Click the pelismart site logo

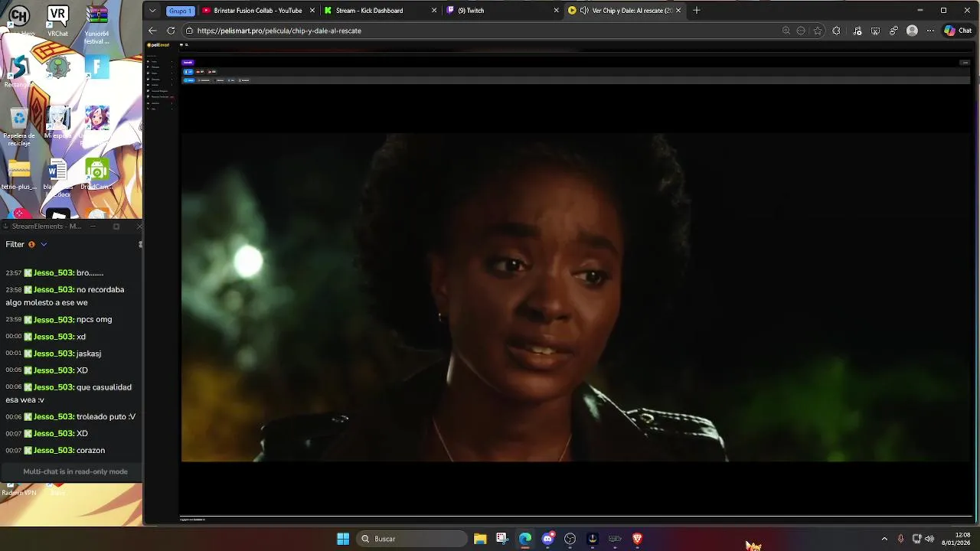tap(158, 45)
